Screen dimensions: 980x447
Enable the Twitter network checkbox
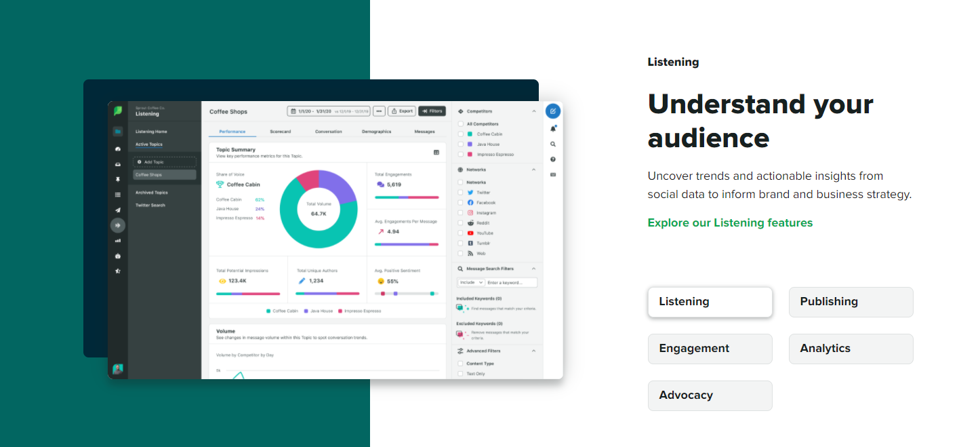click(x=460, y=192)
